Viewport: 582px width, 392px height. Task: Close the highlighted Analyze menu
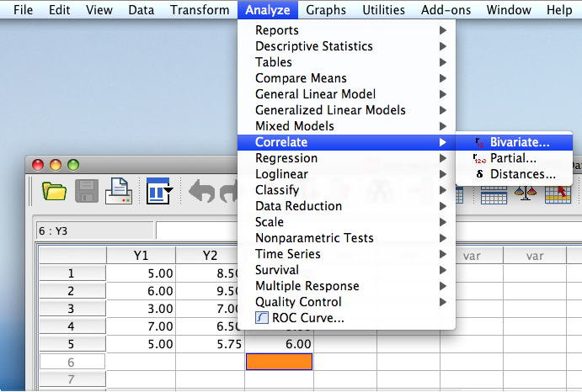pos(268,9)
